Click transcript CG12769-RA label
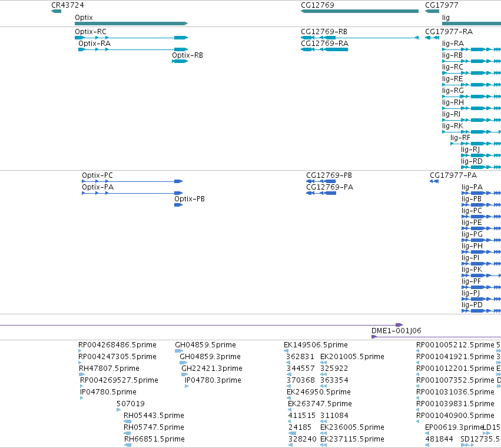 (324, 44)
